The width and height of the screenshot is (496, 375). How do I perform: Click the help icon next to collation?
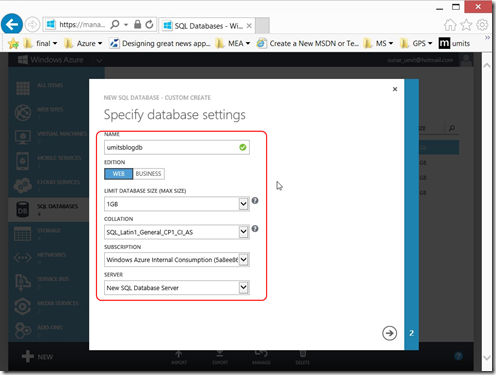(255, 229)
